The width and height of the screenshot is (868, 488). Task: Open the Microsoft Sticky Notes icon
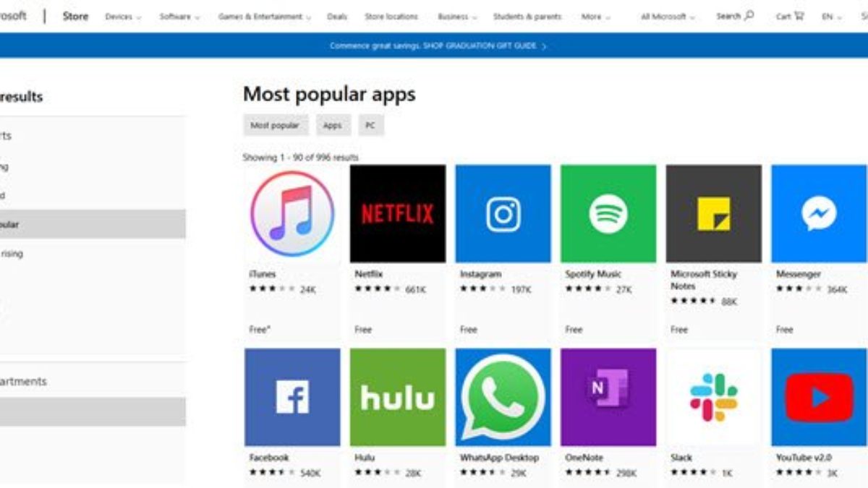point(714,213)
